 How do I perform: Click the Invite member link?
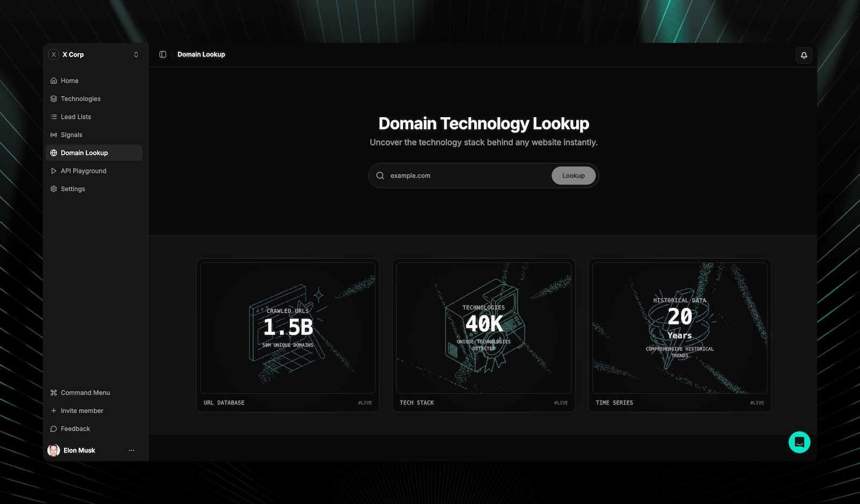82,411
